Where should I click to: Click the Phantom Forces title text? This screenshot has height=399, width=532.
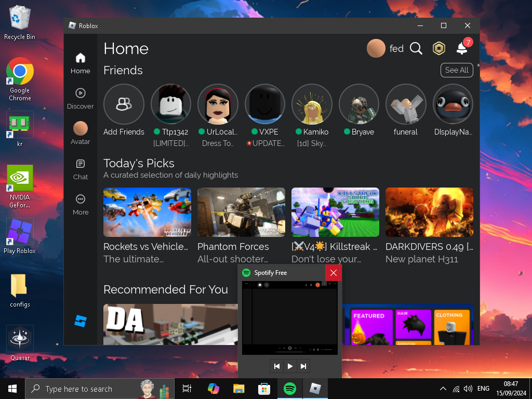click(233, 247)
